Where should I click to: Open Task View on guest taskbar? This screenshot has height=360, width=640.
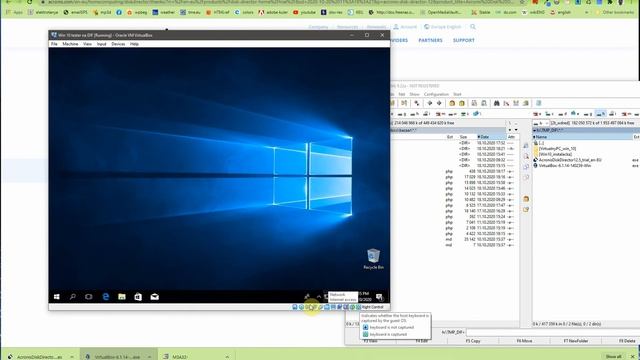coord(89,297)
